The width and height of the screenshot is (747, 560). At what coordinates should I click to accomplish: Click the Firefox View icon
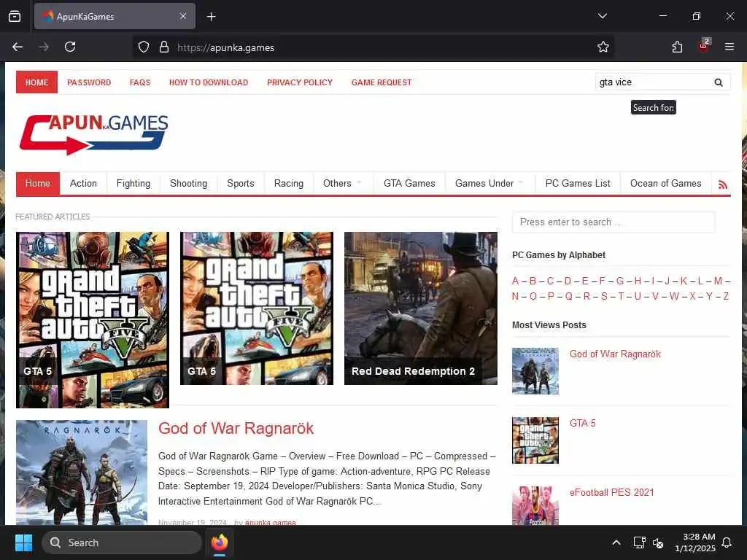pos(15,16)
